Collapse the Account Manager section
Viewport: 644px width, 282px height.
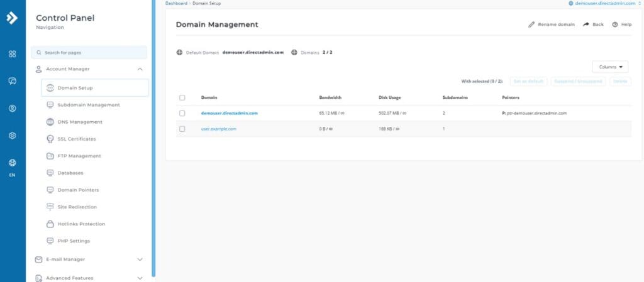click(140, 69)
